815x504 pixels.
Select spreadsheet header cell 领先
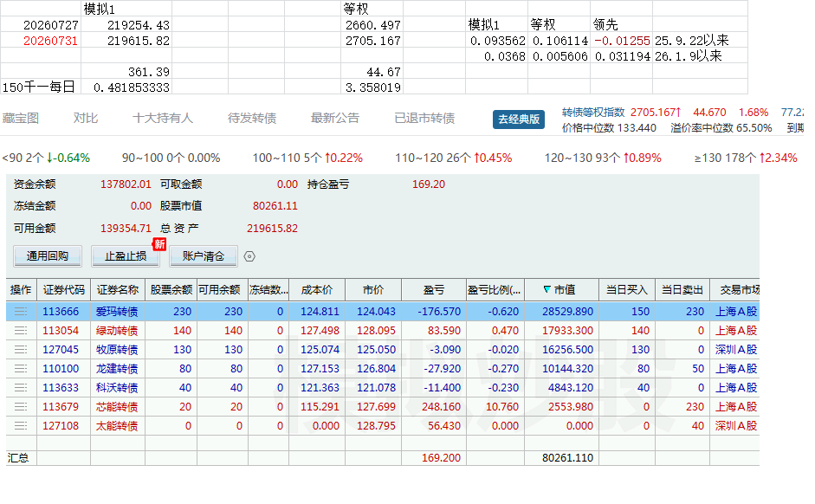coord(622,25)
